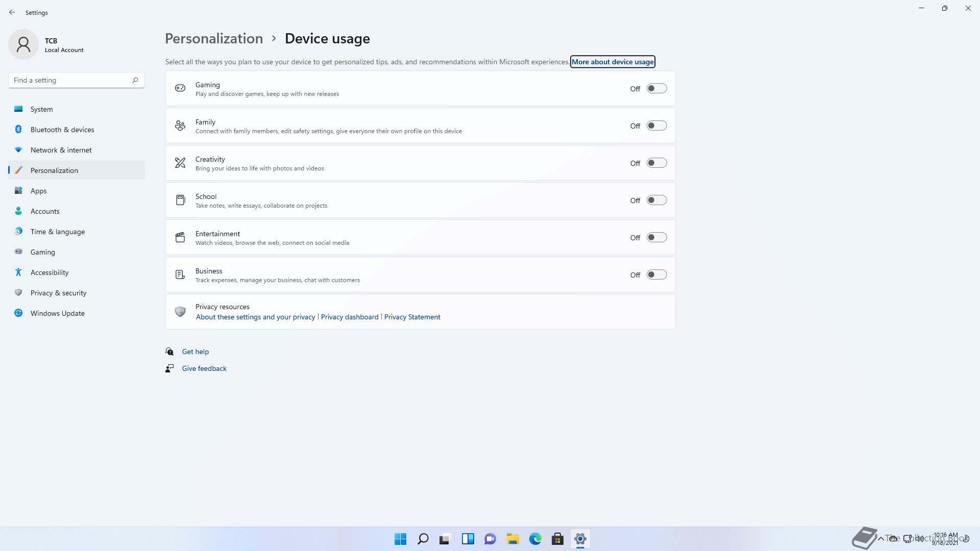980x551 pixels.
Task: Click the TCB user avatar icon
Action: (x=23, y=44)
